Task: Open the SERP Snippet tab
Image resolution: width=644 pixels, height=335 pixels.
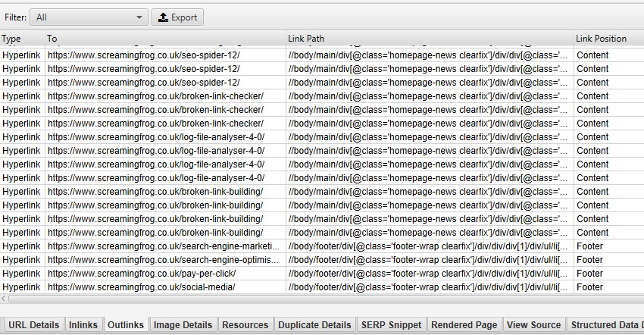Action: [x=391, y=325]
